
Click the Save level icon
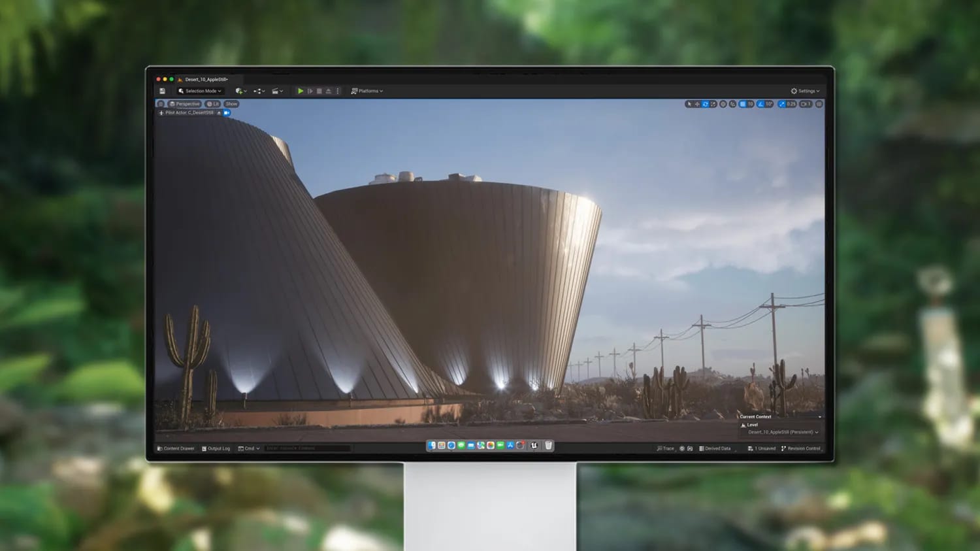coord(162,91)
